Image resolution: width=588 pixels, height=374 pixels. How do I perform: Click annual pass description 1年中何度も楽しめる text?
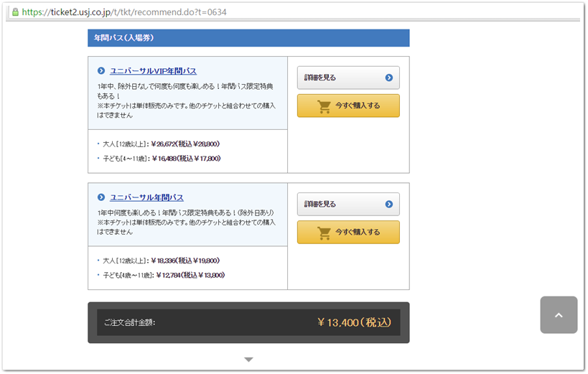tap(186, 222)
